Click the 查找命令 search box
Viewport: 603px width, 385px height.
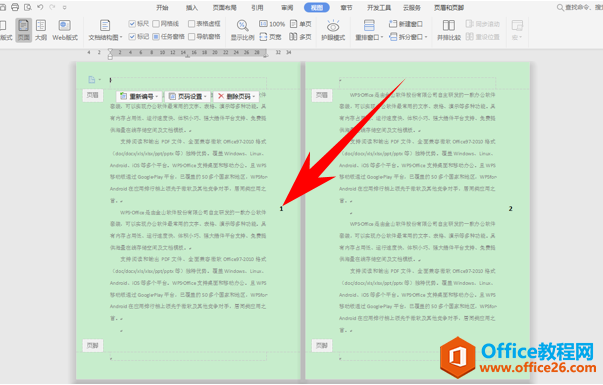coord(579,7)
